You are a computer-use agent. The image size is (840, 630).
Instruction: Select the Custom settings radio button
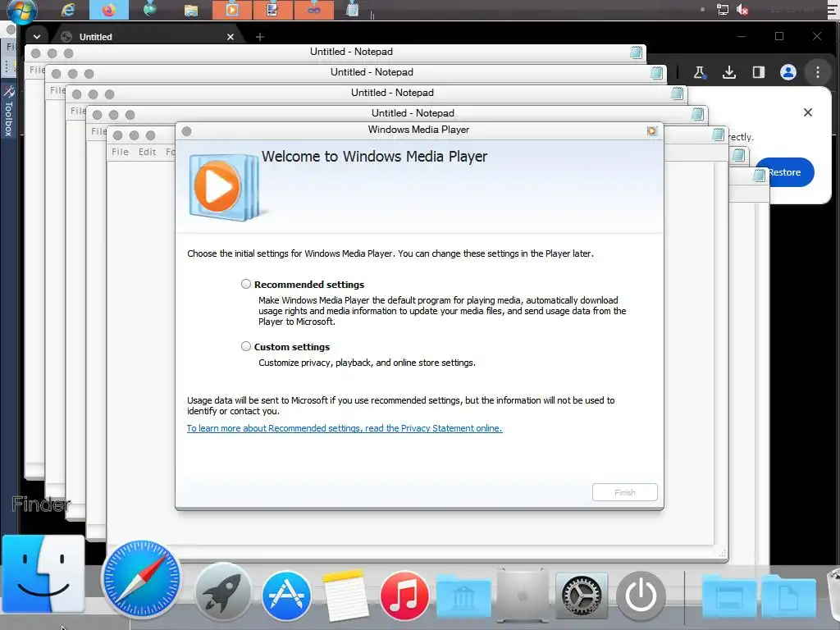click(x=246, y=346)
